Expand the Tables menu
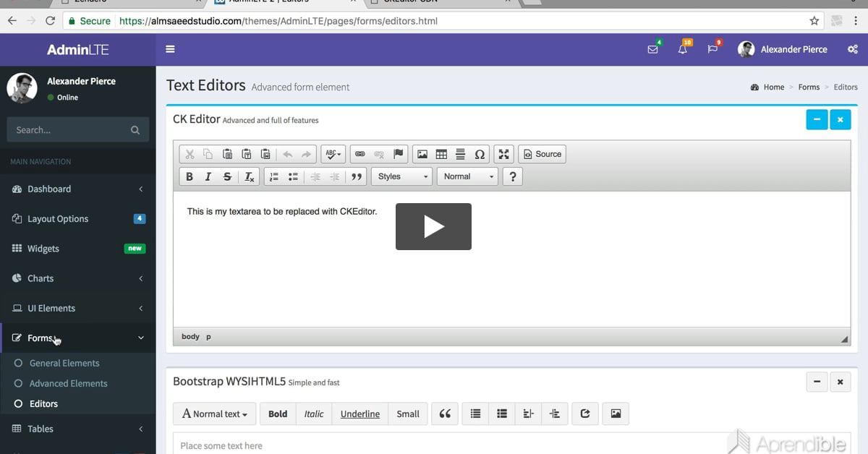 coord(77,429)
